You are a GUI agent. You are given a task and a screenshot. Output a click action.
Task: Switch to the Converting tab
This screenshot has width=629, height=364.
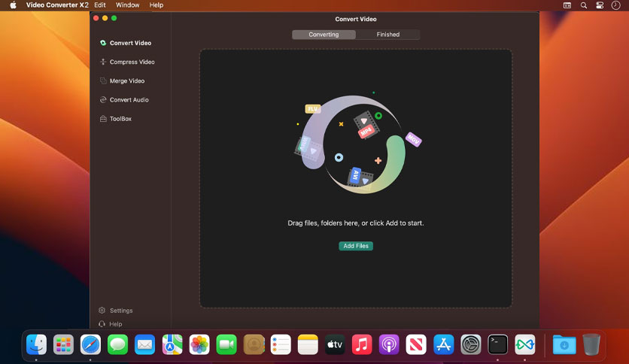[x=324, y=35]
